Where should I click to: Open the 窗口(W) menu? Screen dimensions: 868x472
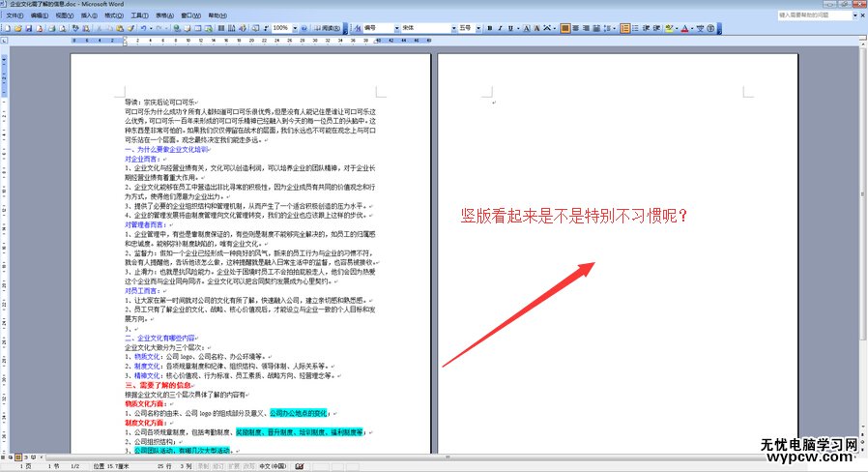coord(191,15)
